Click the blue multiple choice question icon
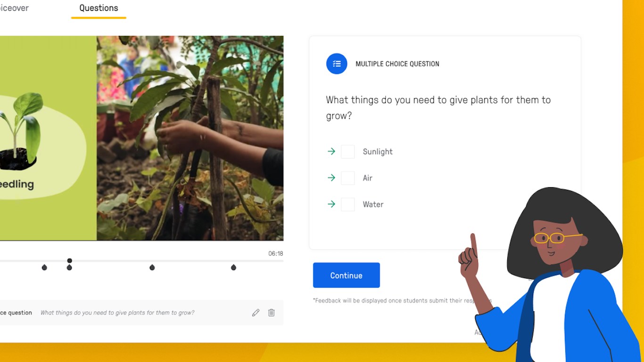Image resolution: width=644 pixels, height=362 pixels. pyautogui.click(x=337, y=64)
